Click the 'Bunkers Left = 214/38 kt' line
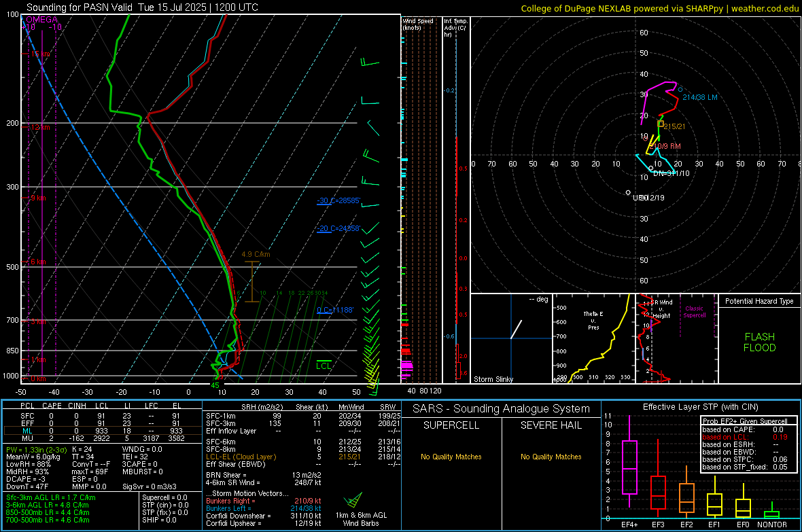802x532 pixels. click(x=264, y=508)
